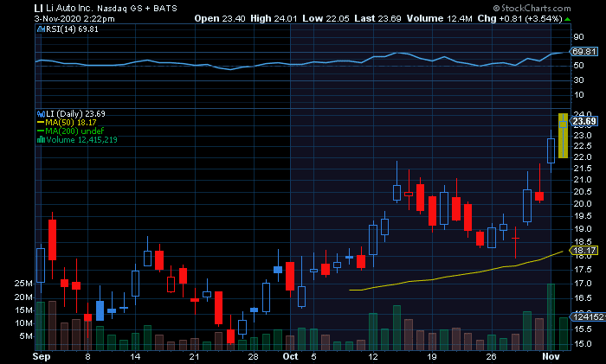Click the 90 level on the RSI axis
606x364 pixels.
pyautogui.click(x=578, y=37)
